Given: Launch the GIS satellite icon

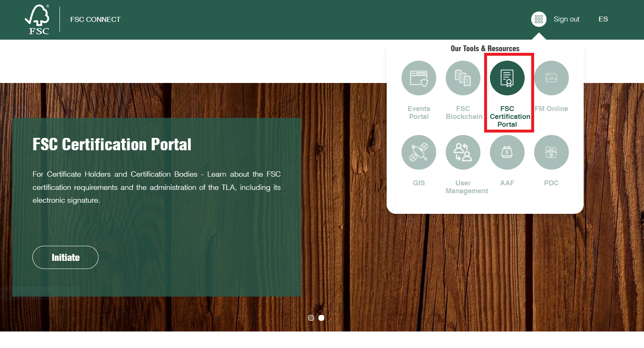Looking at the screenshot, I should (418, 152).
